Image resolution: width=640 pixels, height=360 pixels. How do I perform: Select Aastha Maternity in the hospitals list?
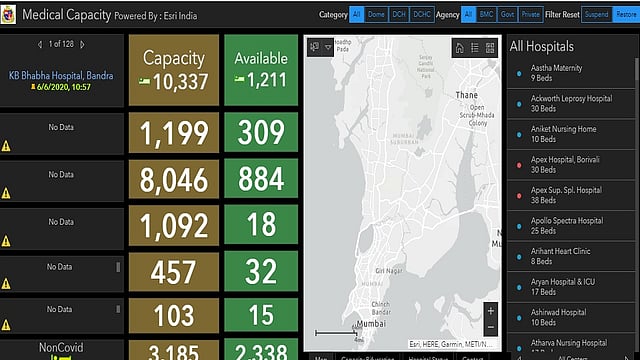tap(571, 73)
